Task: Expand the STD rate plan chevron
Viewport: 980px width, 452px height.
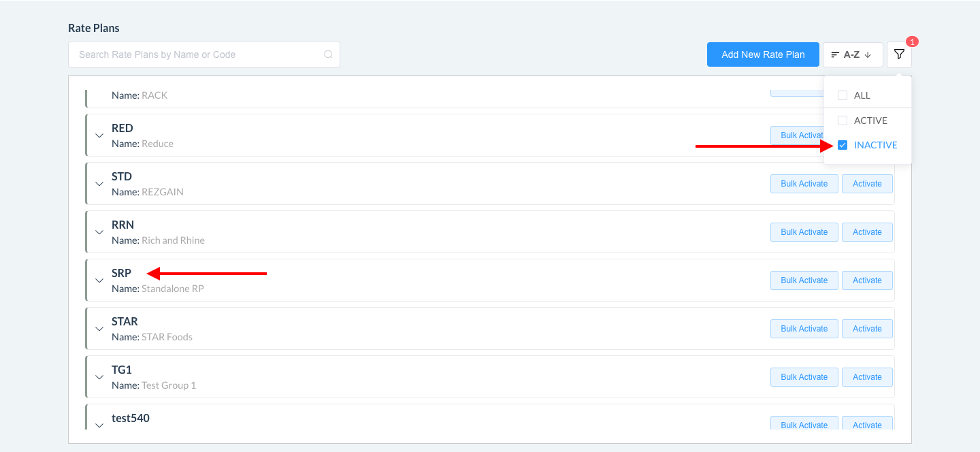Action: [x=99, y=184]
